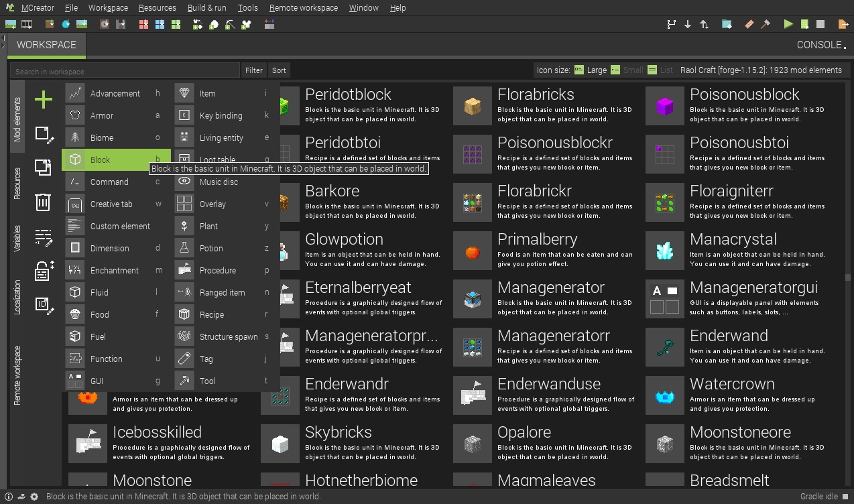
Task: Click the edit element ID icon
Action: [44, 306]
